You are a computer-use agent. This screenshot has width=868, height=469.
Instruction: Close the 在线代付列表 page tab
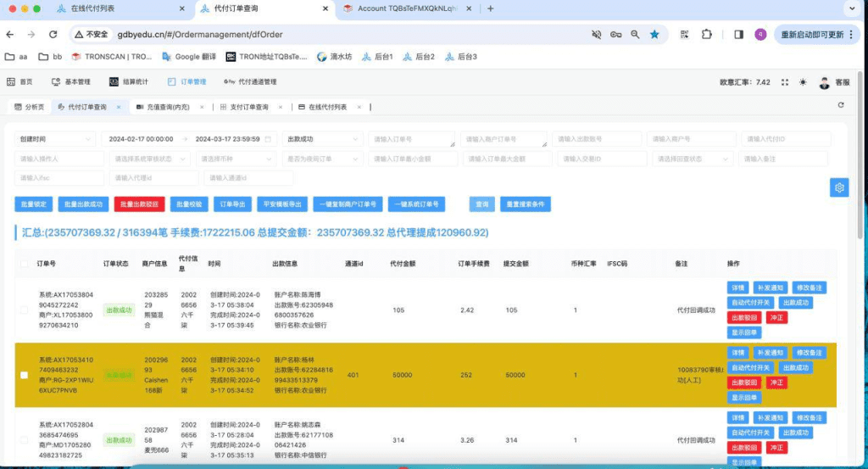tap(359, 107)
